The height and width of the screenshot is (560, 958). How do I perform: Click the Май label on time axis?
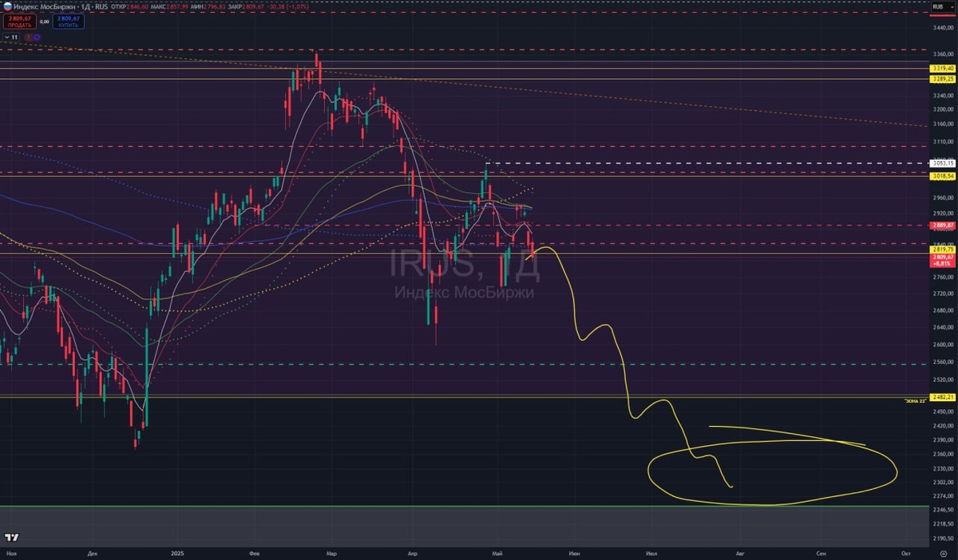[497, 552]
